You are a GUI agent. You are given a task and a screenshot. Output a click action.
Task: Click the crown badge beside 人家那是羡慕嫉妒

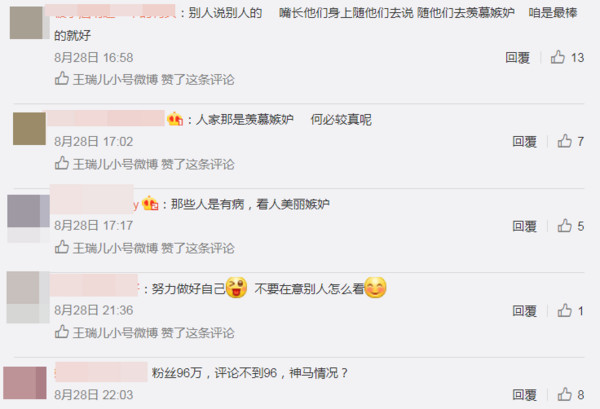[175, 119]
